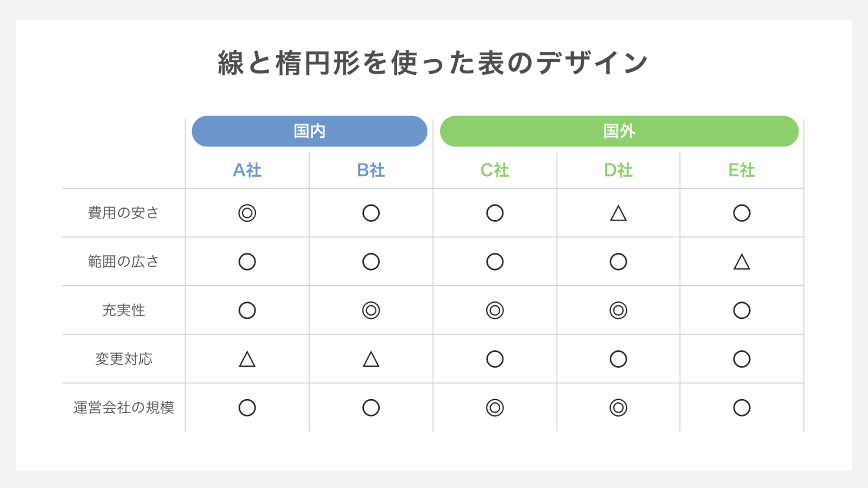Image resolution: width=868 pixels, height=488 pixels.
Task: Select double circle for C社 運営会社の規模
Action: click(x=495, y=408)
